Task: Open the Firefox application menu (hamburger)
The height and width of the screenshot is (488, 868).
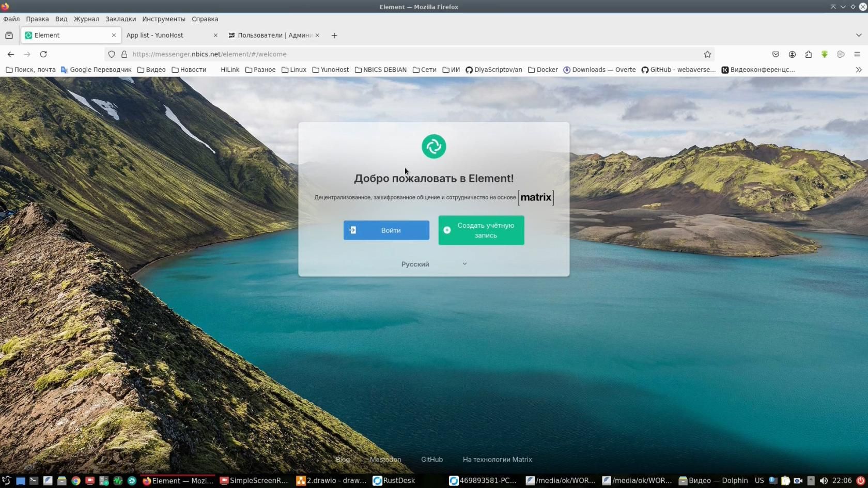Action: pos(857,54)
